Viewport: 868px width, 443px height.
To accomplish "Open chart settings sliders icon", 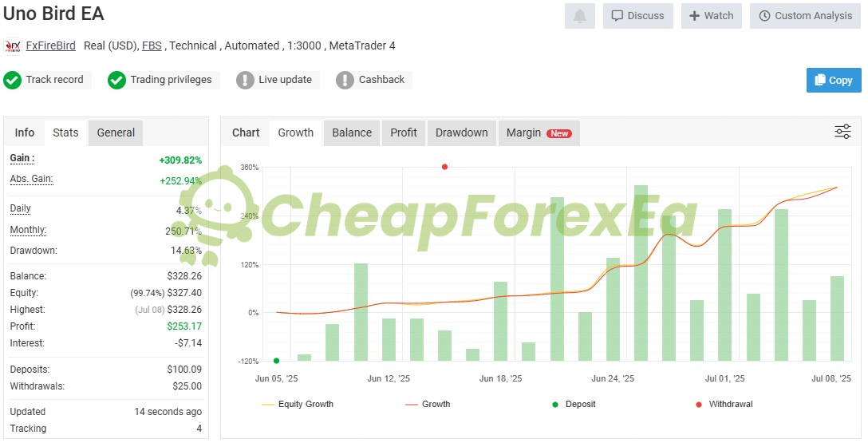I will (x=842, y=132).
